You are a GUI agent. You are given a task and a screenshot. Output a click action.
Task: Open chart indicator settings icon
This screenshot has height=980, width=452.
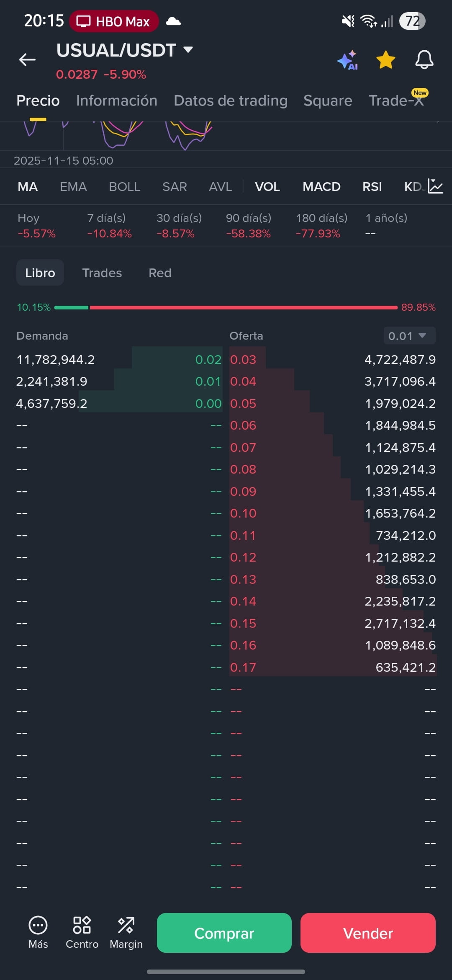(435, 186)
